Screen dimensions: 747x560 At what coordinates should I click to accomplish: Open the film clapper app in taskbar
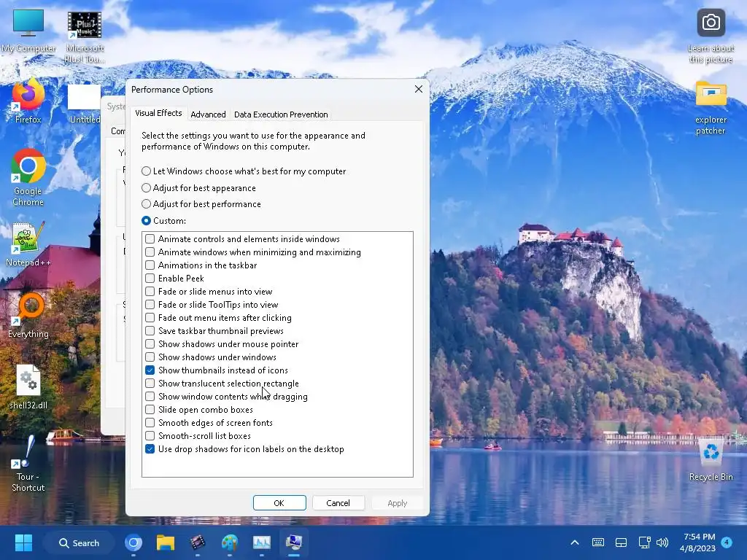[197, 542]
